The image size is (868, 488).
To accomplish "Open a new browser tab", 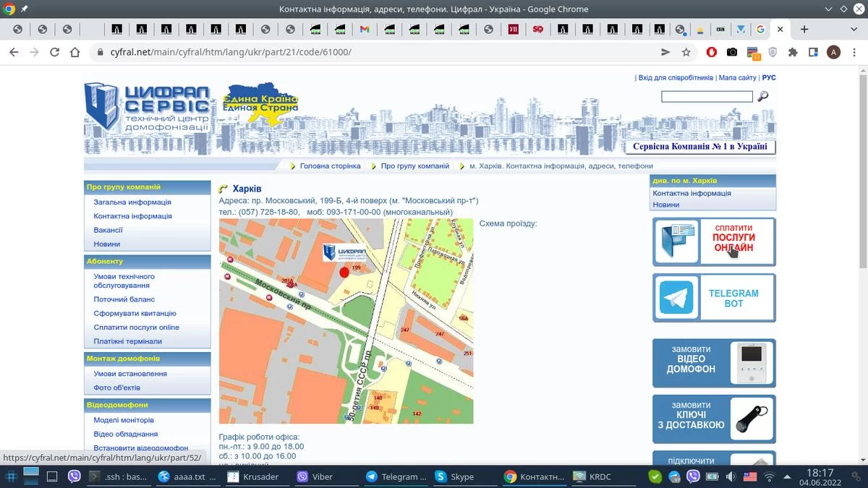I will click(804, 30).
